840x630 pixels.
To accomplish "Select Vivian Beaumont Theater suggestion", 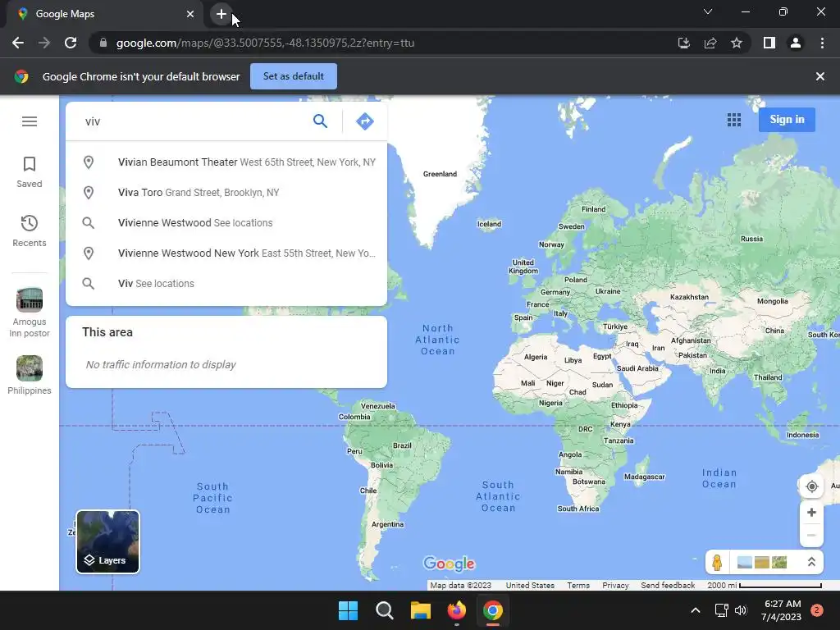I will click(226, 162).
